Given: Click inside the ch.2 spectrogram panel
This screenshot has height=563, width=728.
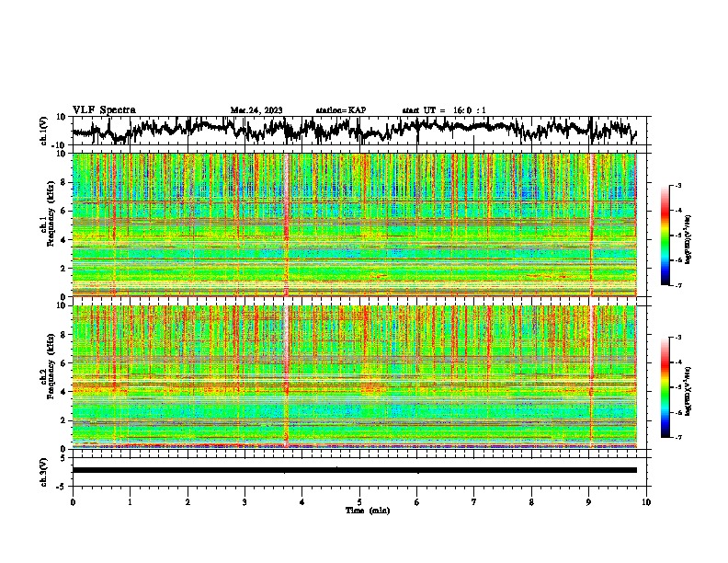Looking at the screenshot, I should click(x=354, y=377).
